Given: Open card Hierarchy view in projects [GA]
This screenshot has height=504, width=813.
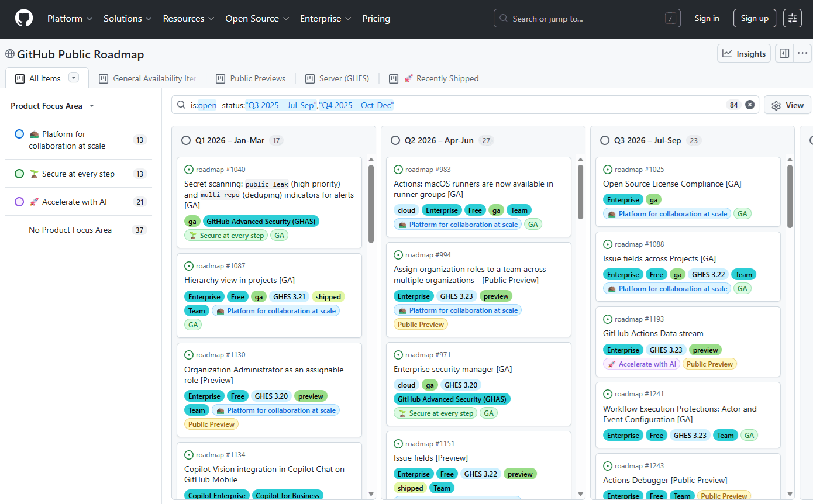Looking at the screenshot, I should click(x=239, y=280).
